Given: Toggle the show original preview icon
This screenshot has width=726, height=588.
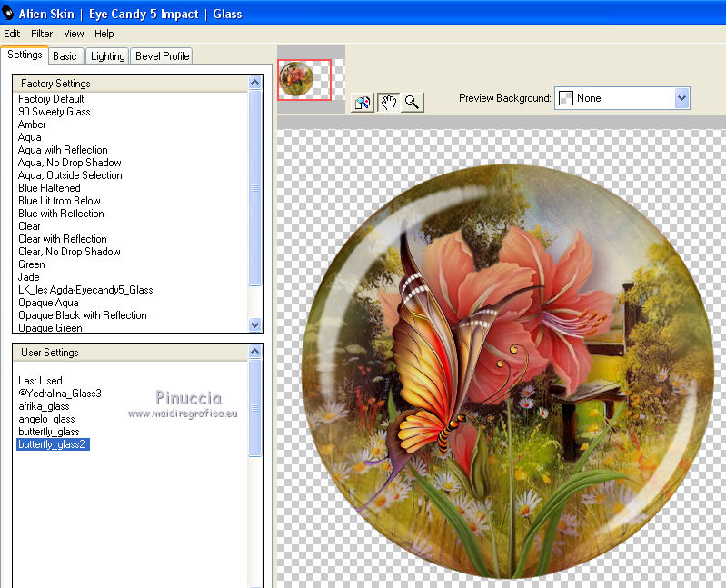Looking at the screenshot, I should (x=363, y=102).
